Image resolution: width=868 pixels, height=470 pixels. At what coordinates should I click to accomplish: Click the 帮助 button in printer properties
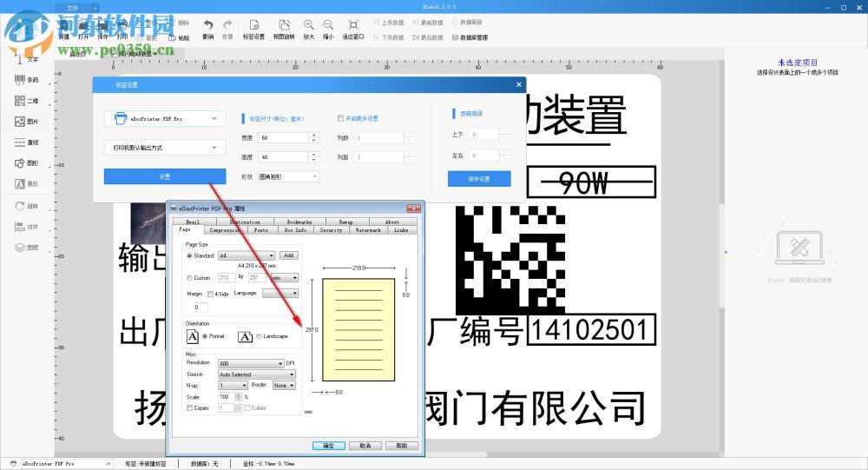pos(402,446)
